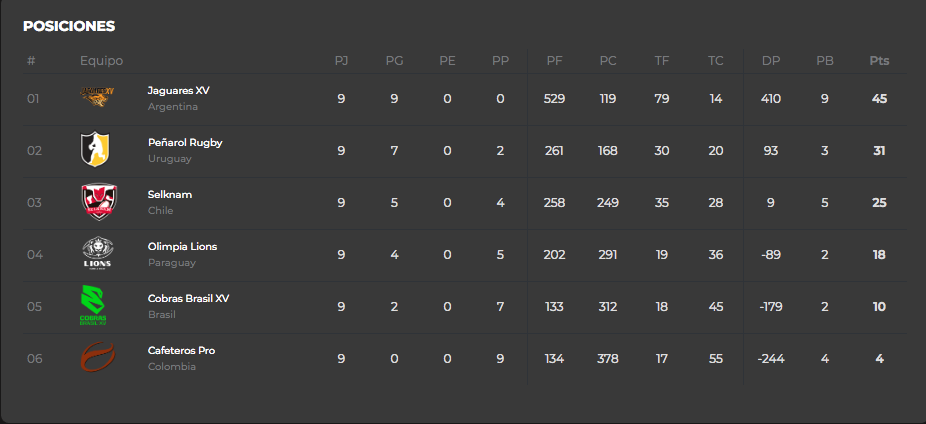Click the POSICIONES section title

(x=69, y=27)
